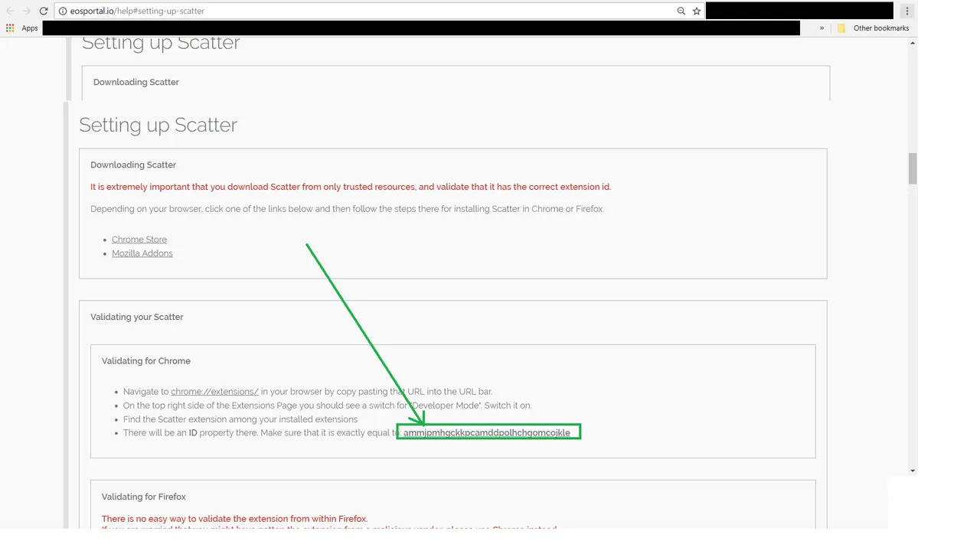Image resolution: width=980 pixels, height=551 pixels.
Task: Bookmark this page with the star icon
Action: tap(697, 11)
